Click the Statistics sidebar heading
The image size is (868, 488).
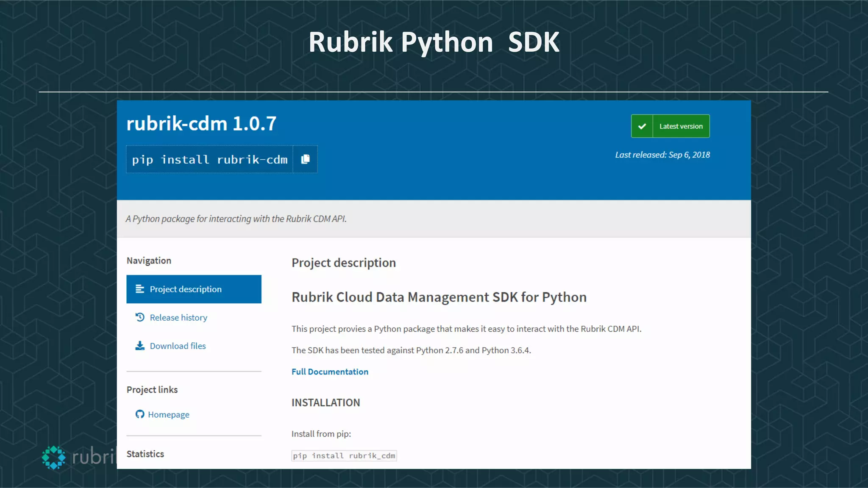click(x=145, y=454)
